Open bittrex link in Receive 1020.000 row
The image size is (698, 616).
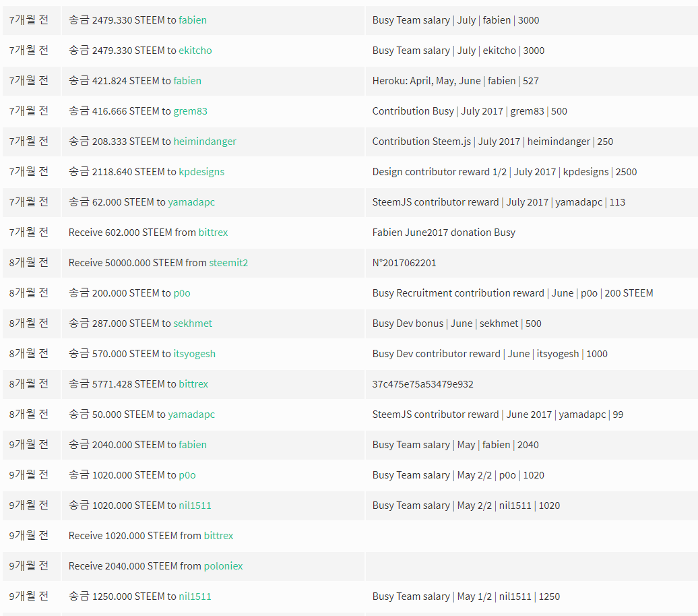point(218,535)
